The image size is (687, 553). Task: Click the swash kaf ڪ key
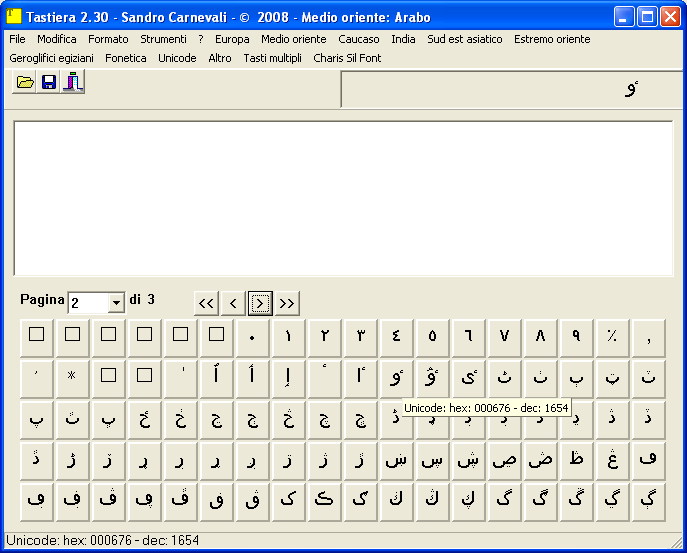point(324,501)
